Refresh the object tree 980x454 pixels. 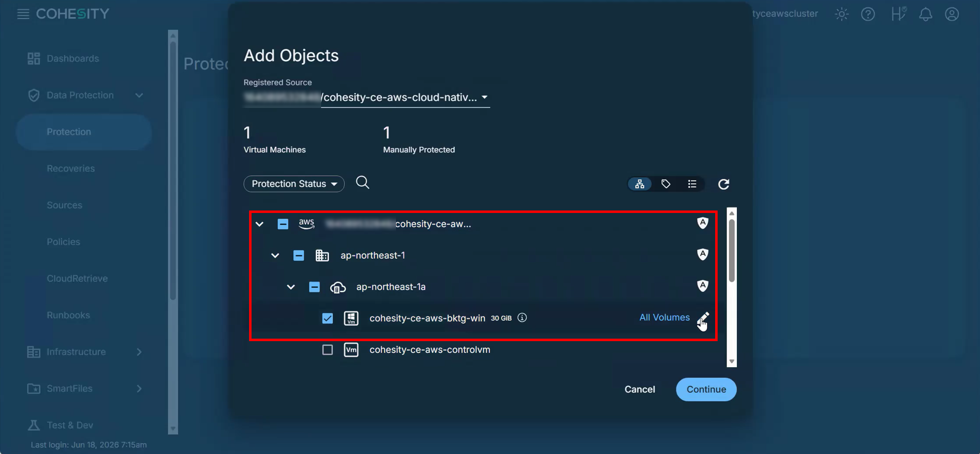click(x=724, y=184)
